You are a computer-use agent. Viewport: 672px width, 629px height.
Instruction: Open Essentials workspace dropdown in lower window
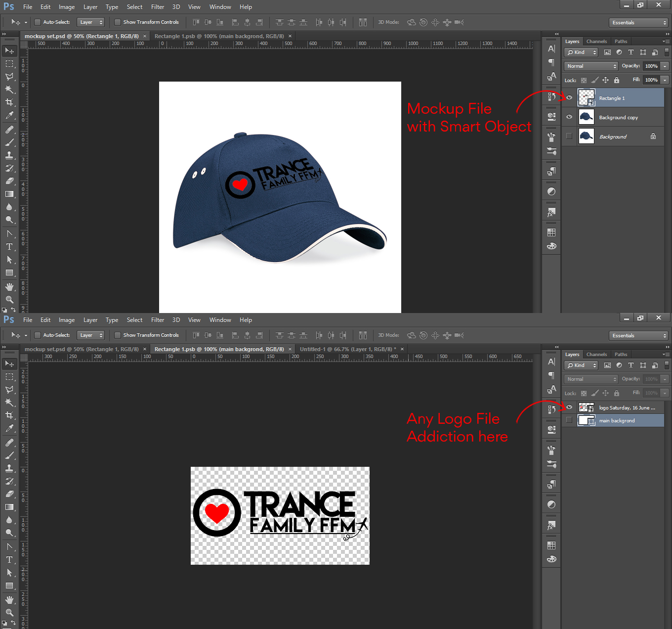click(638, 336)
